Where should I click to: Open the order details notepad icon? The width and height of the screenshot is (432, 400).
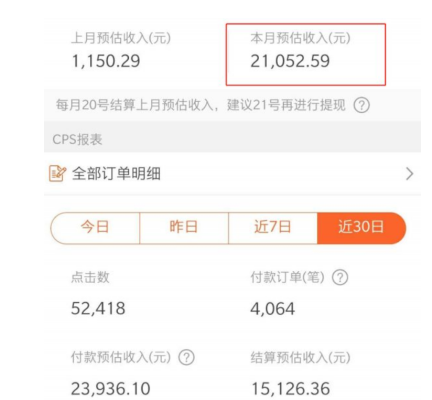tap(57, 173)
